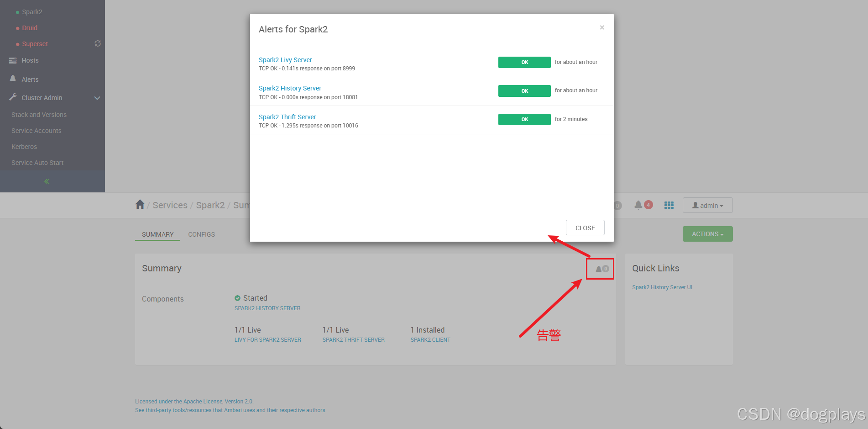Open the views grid icon
The image size is (868, 429).
(x=669, y=205)
